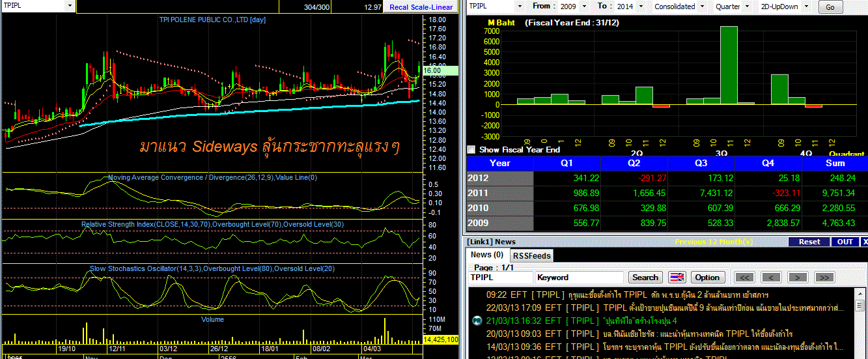Click the Q2 column header

coord(634,163)
